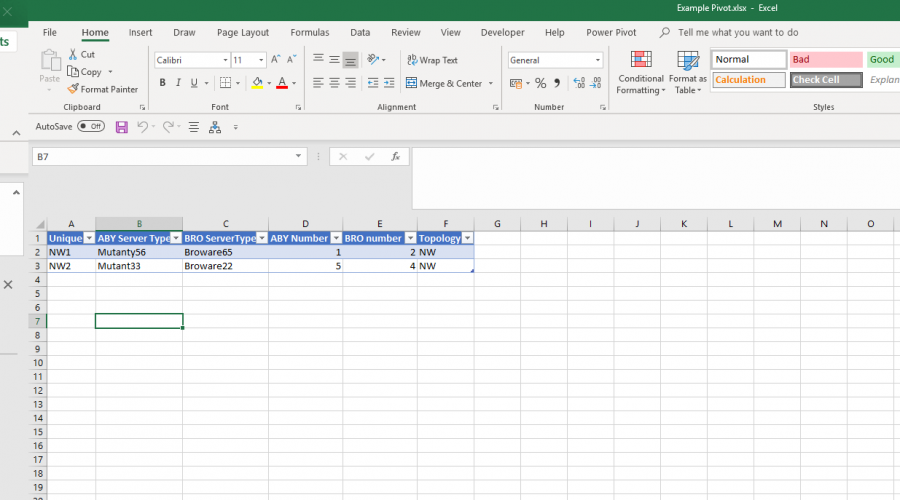Click the Orientation text angle icon
The height and width of the screenshot is (500, 900).
point(373,59)
